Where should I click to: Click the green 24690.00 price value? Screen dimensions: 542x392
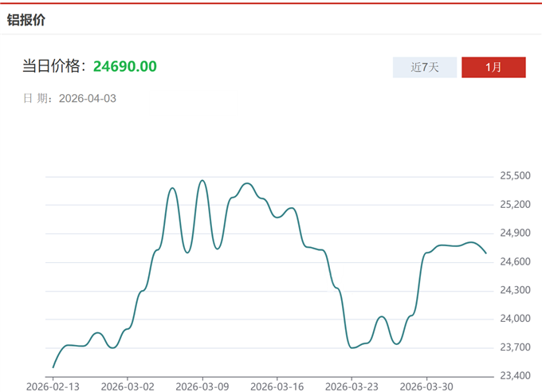(125, 66)
